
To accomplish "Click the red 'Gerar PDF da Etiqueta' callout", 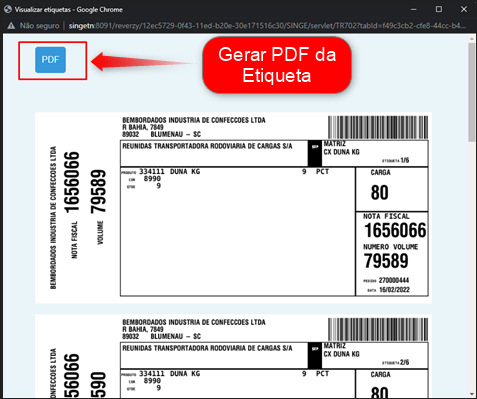I will pyautogui.click(x=277, y=65).
